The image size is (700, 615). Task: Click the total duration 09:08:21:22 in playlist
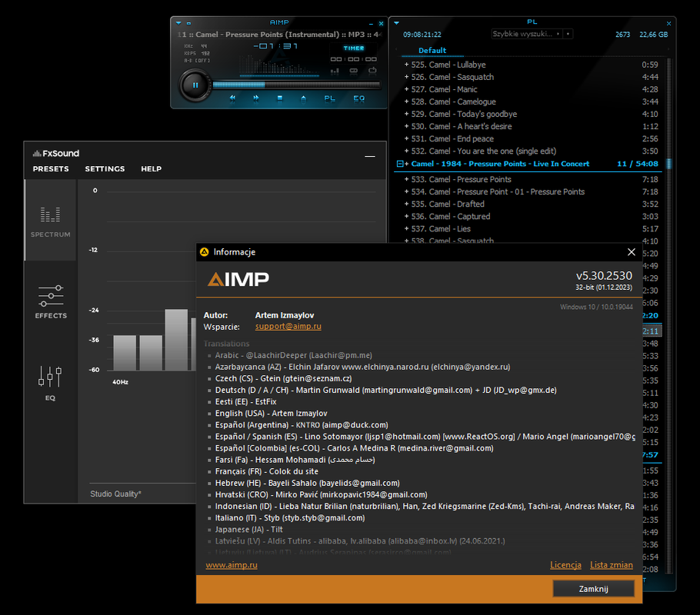pyautogui.click(x=422, y=35)
